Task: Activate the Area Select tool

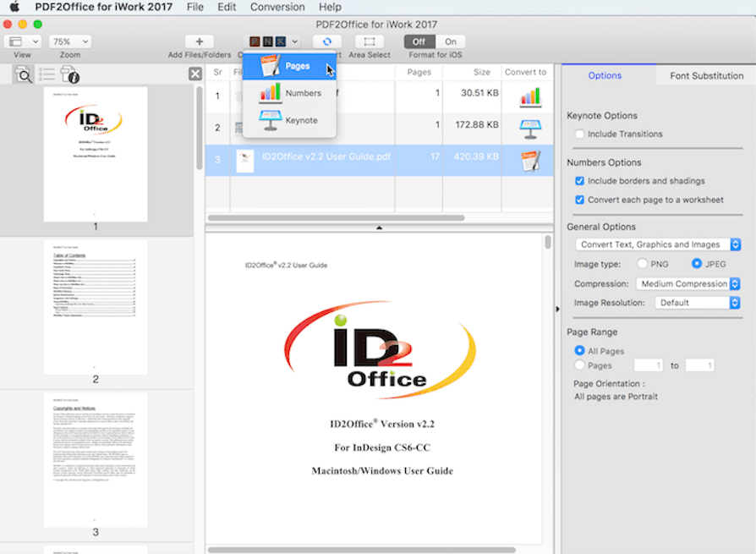Action: [368, 41]
